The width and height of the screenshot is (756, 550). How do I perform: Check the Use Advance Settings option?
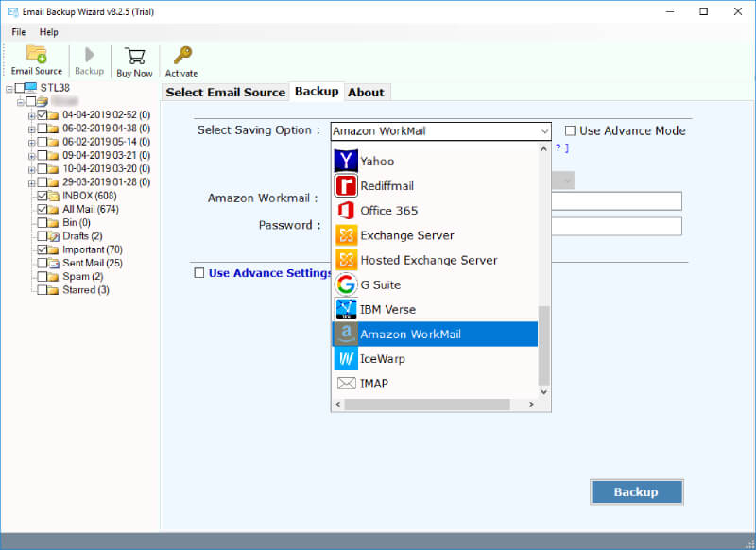tap(198, 272)
